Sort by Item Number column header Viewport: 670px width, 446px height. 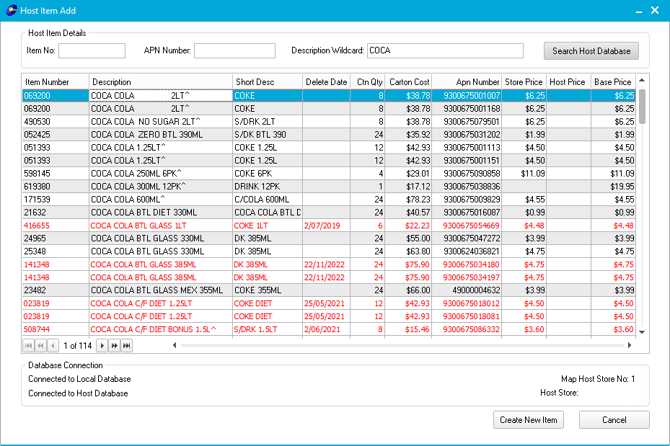click(55, 82)
